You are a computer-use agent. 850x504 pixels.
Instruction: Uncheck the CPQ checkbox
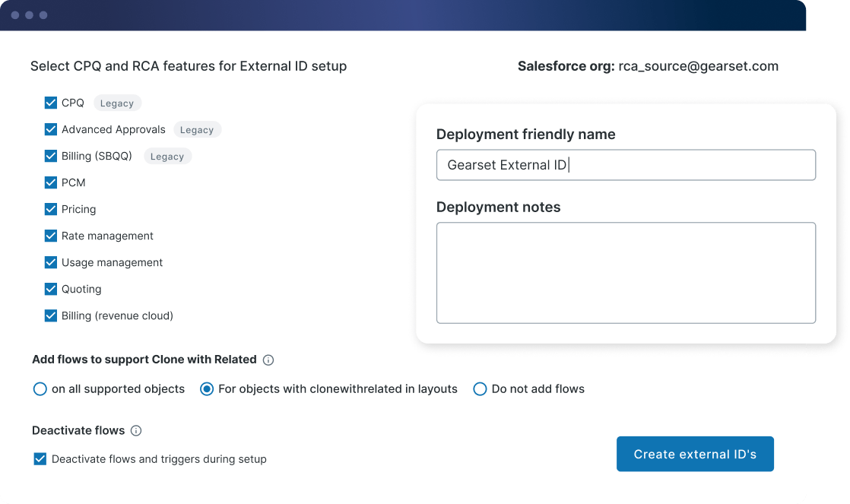pyautogui.click(x=51, y=103)
